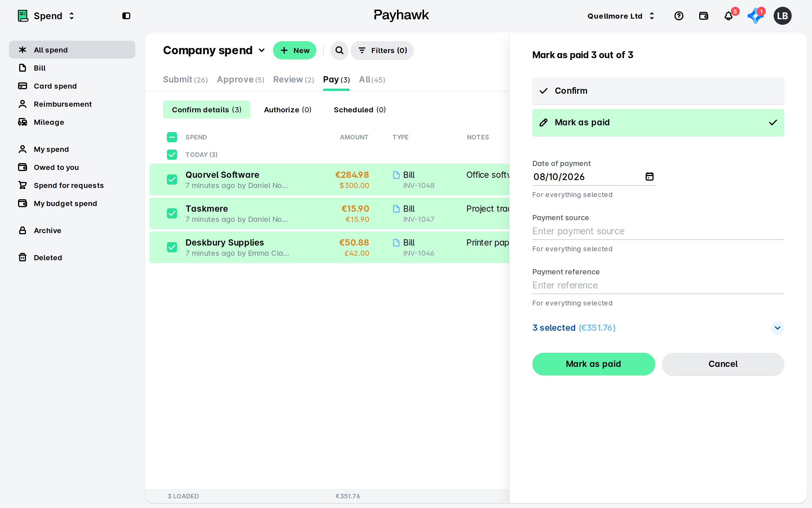
Task: Click the New button
Action: [x=294, y=51]
